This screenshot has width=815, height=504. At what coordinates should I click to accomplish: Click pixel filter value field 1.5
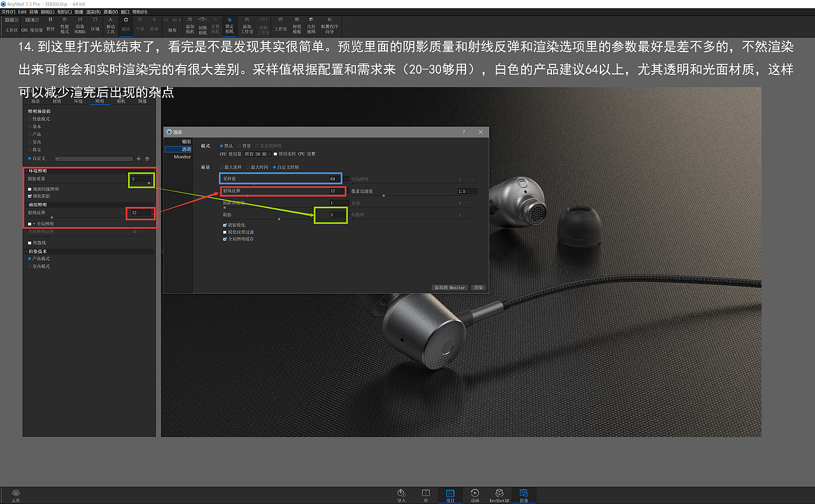pos(467,191)
